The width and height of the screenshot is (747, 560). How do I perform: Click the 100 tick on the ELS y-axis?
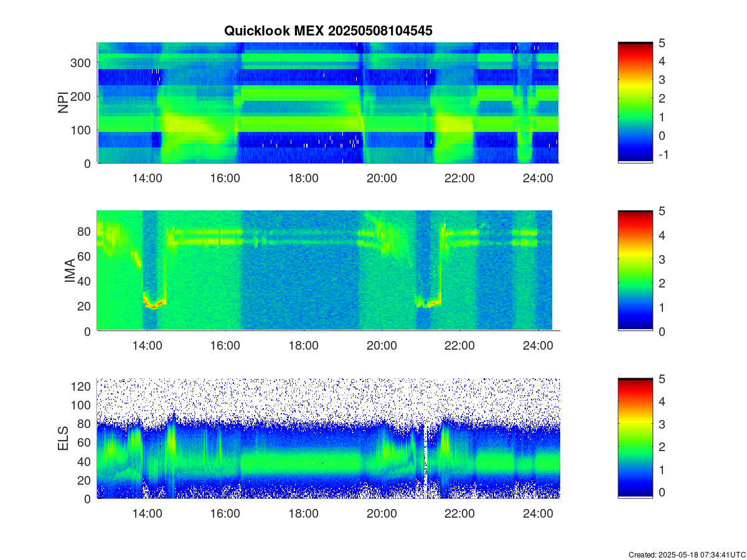pyautogui.click(x=82, y=405)
